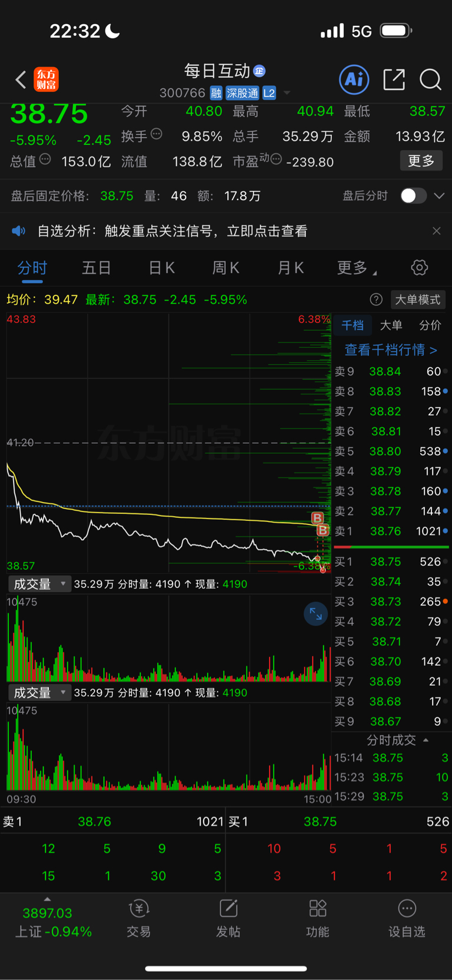452x980 pixels.
Task: Select 买6 row at 38.70
Action: coord(391,662)
